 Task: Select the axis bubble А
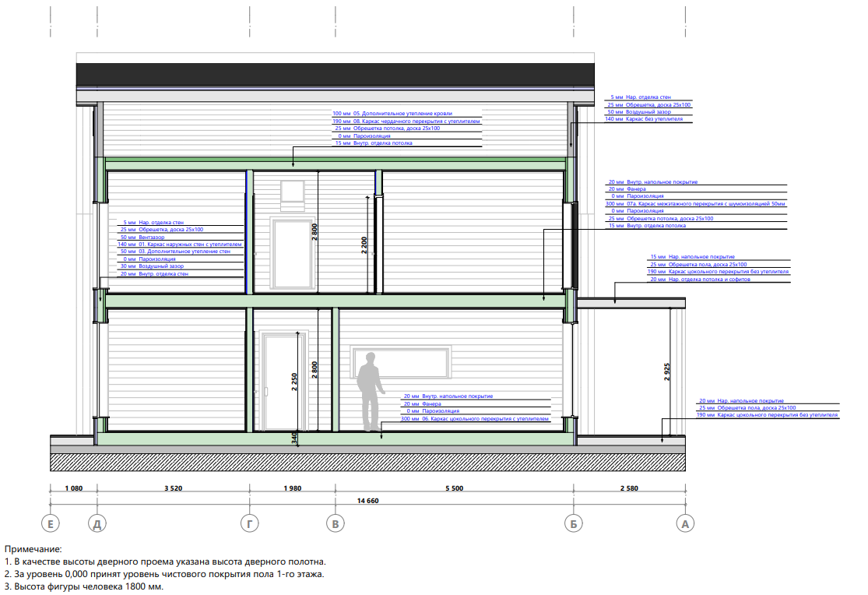click(x=685, y=524)
